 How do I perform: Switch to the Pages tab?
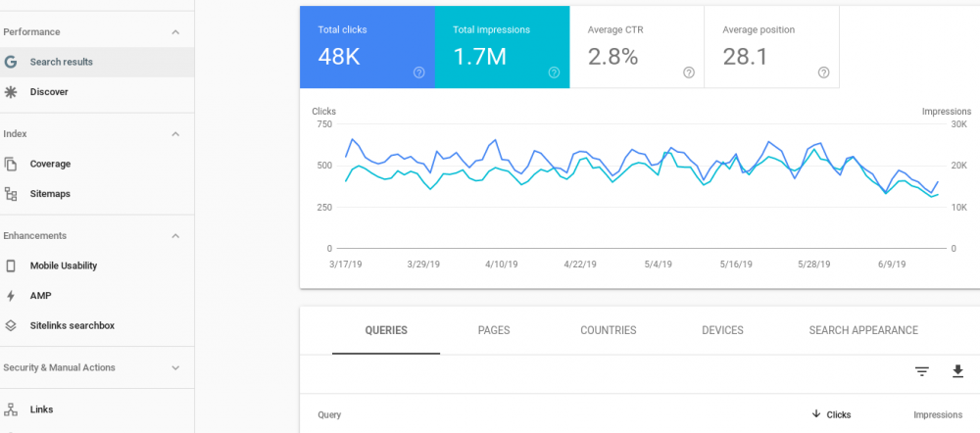coord(494,331)
